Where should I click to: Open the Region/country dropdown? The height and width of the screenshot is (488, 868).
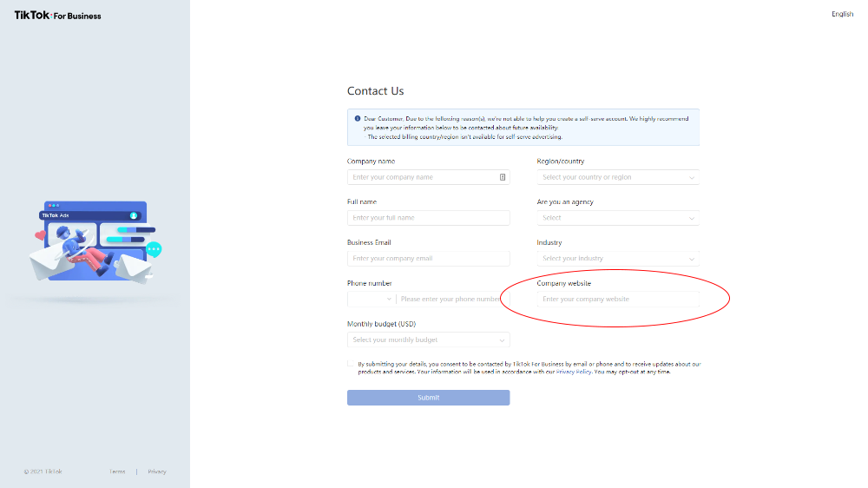coord(617,177)
